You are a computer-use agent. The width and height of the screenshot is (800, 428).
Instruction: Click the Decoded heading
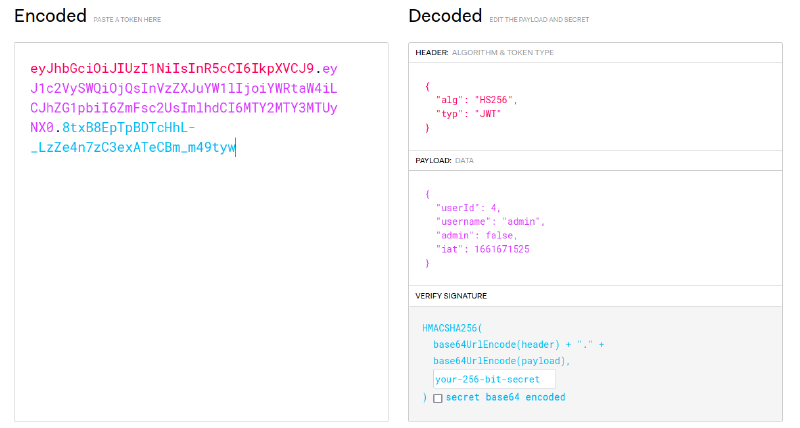(x=445, y=15)
